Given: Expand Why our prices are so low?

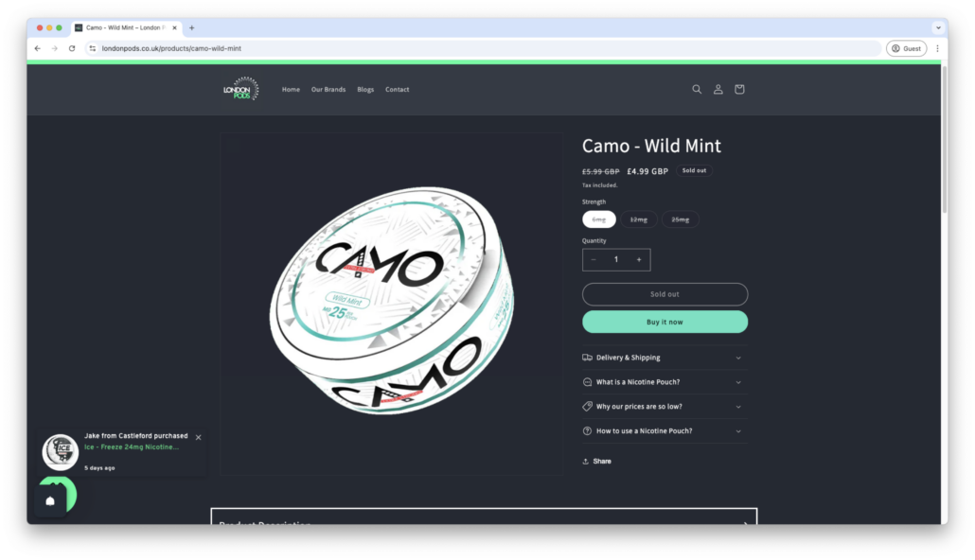Looking at the screenshot, I should coord(665,407).
